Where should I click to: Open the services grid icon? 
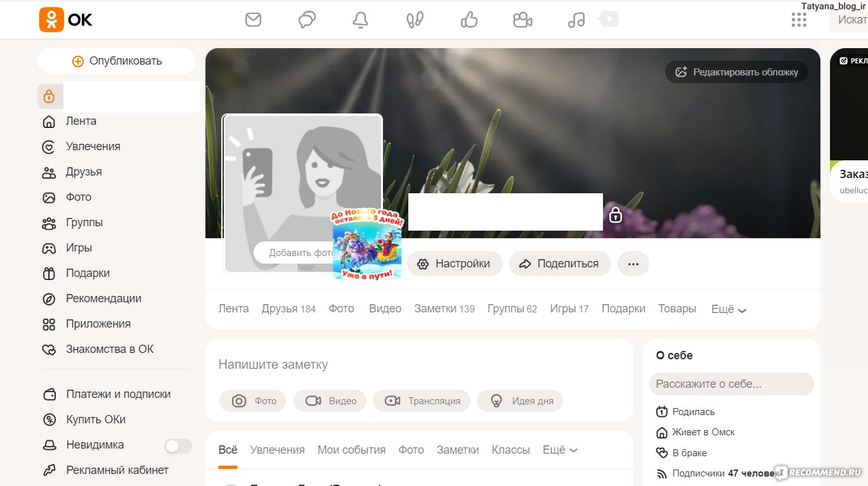pos(799,20)
